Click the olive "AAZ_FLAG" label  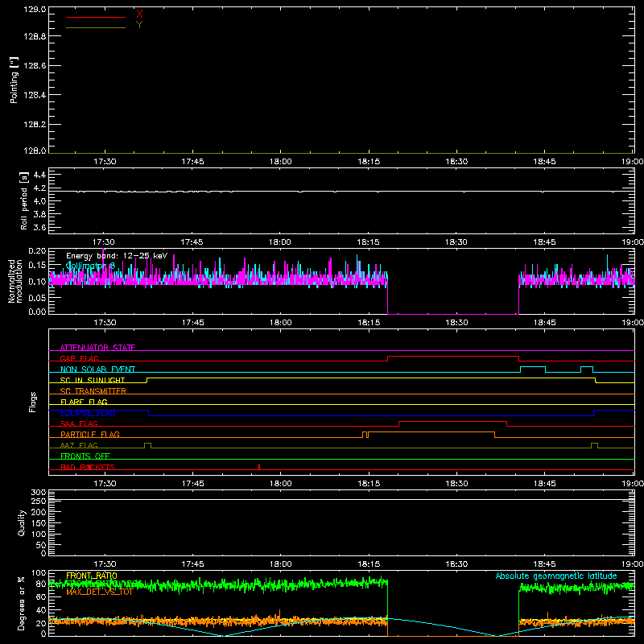pyautogui.click(x=79, y=445)
